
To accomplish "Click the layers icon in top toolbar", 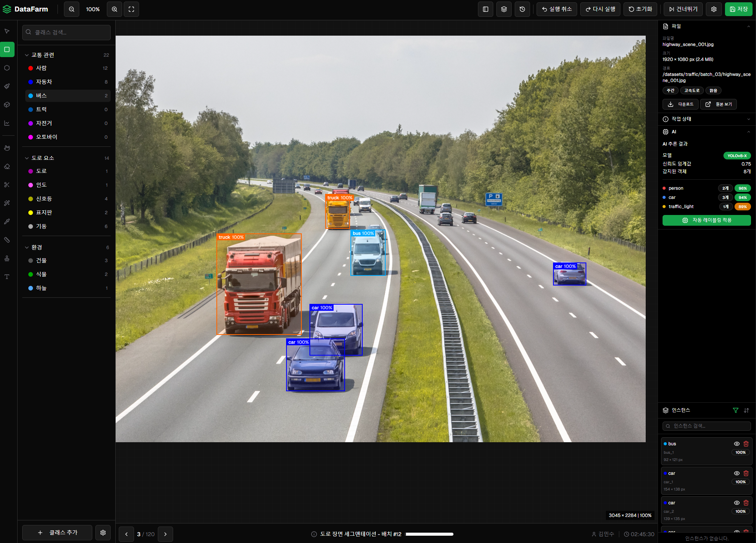I will coord(504,9).
